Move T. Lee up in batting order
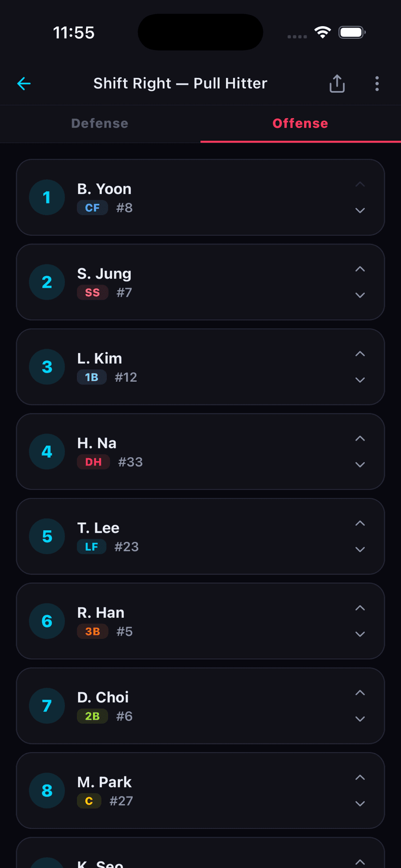Viewport: 401px width, 868px height. coord(360,523)
